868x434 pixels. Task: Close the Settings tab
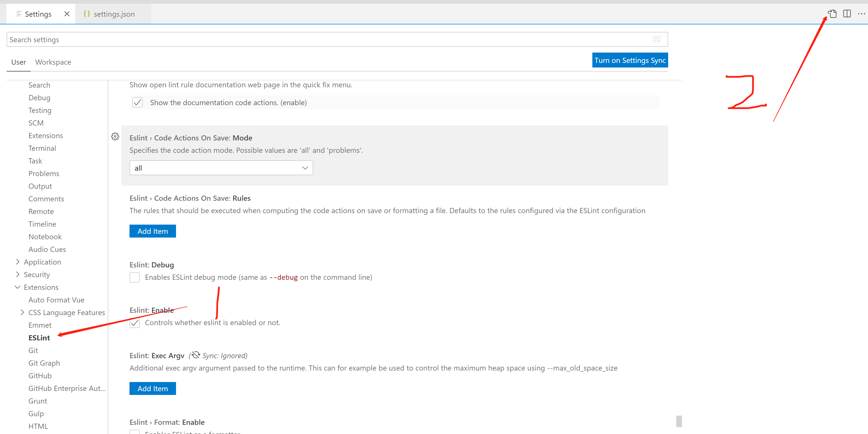[67, 14]
